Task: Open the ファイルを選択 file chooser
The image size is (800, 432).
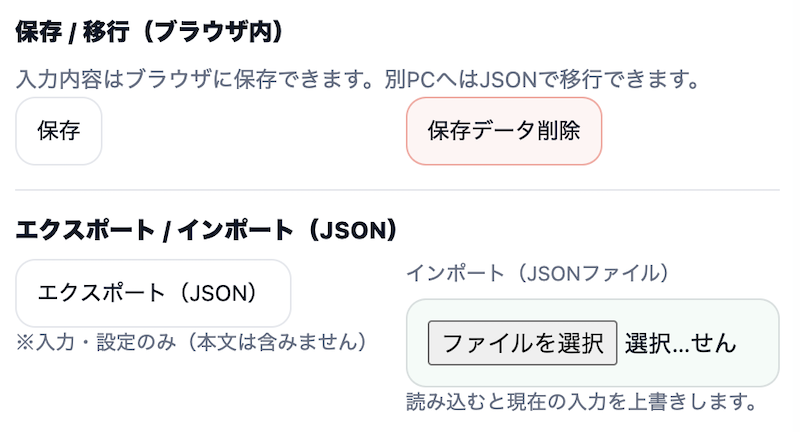Action: click(x=522, y=343)
